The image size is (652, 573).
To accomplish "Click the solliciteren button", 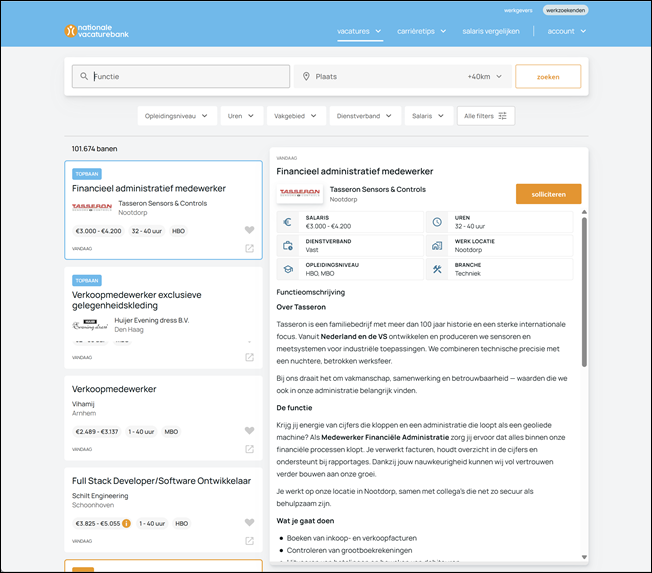I will click(548, 194).
